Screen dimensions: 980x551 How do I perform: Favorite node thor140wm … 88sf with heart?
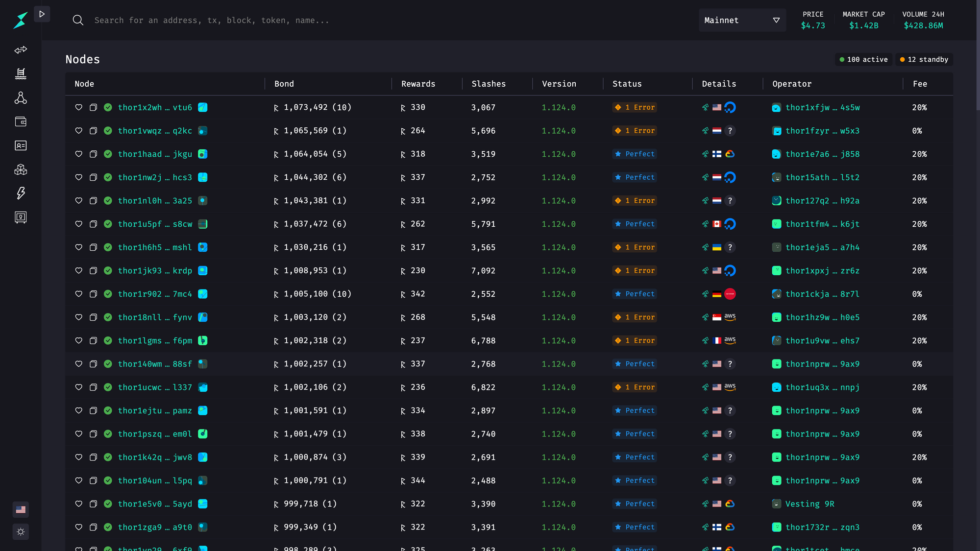(x=78, y=364)
